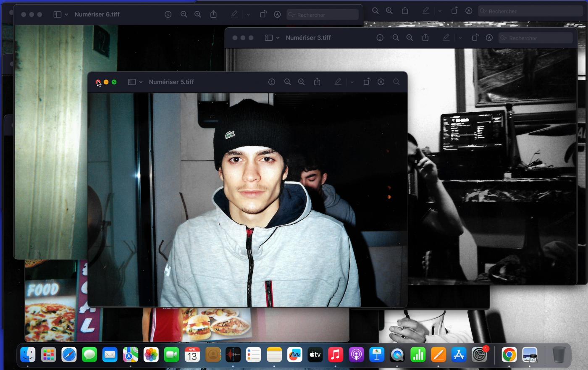Bring Numériser 3.tiff window to front via title

308,38
